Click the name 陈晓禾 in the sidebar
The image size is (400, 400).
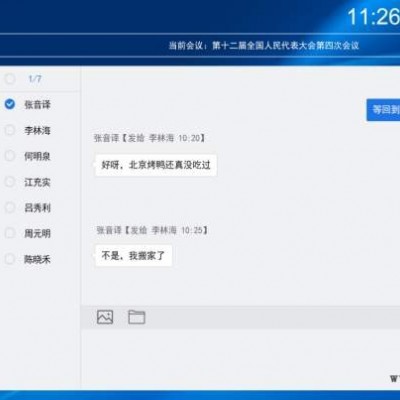(37, 259)
